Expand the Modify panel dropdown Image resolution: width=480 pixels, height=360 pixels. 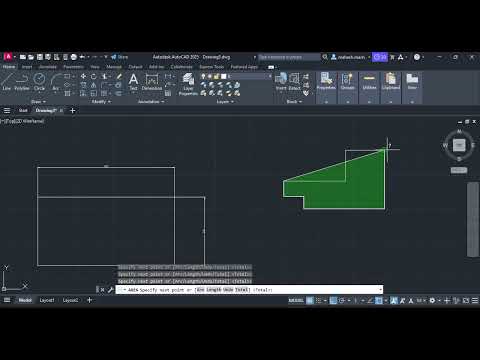click(101, 102)
